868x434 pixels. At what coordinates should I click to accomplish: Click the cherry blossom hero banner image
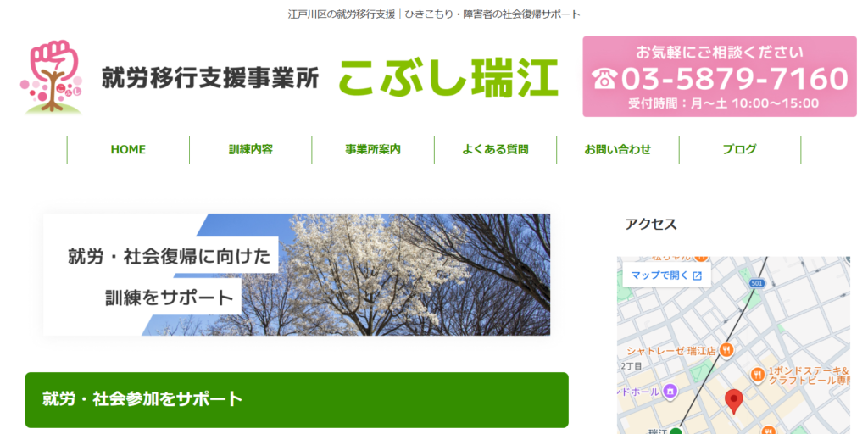pos(297,275)
